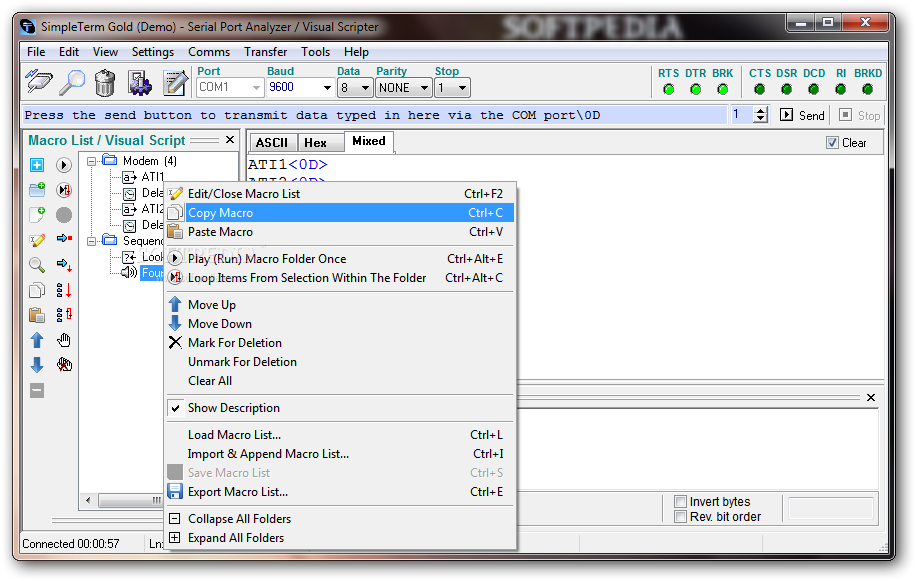Select Edit/Close Macro List menu entry

[340, 194]
